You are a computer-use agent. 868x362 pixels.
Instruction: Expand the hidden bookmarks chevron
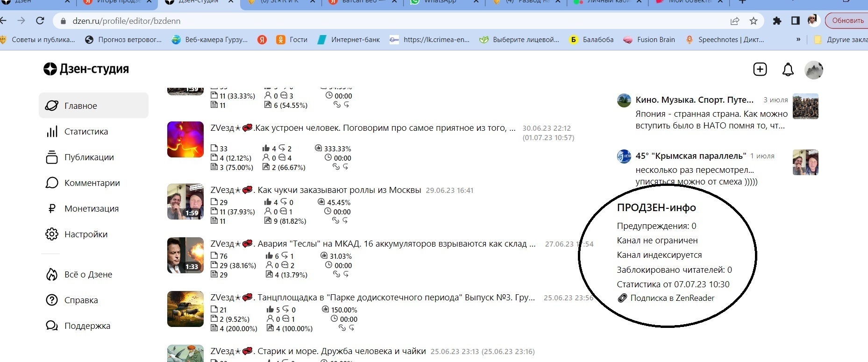click(798, 40)
